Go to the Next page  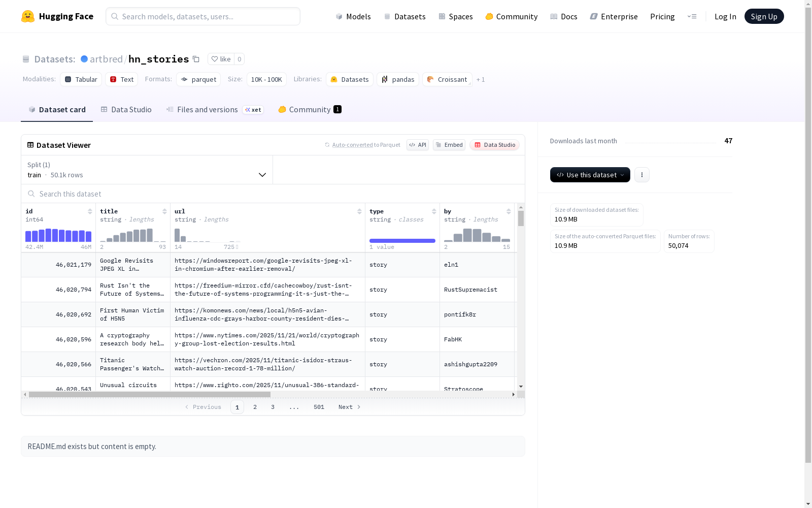[x=350, y=407]
